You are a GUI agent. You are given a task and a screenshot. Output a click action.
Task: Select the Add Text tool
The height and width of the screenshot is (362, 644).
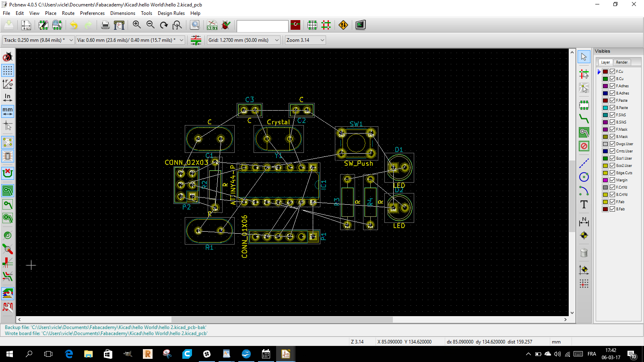(584, 205)
